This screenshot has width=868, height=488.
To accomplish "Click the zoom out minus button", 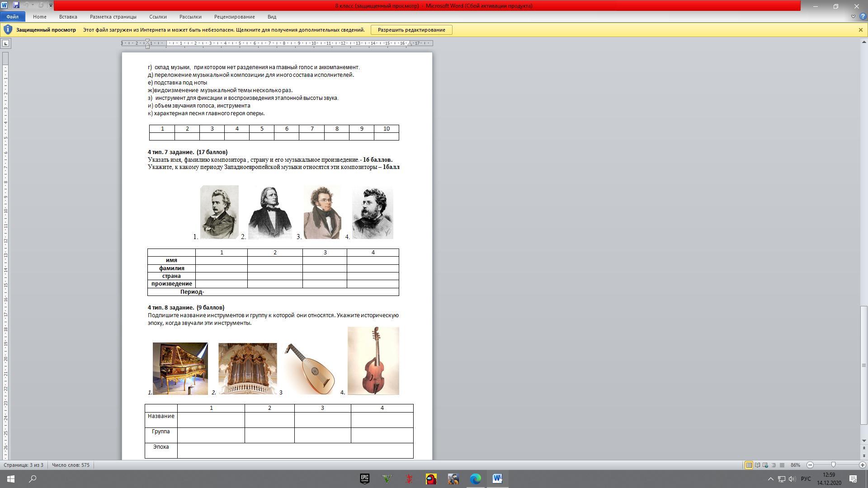I will point(810,465).
